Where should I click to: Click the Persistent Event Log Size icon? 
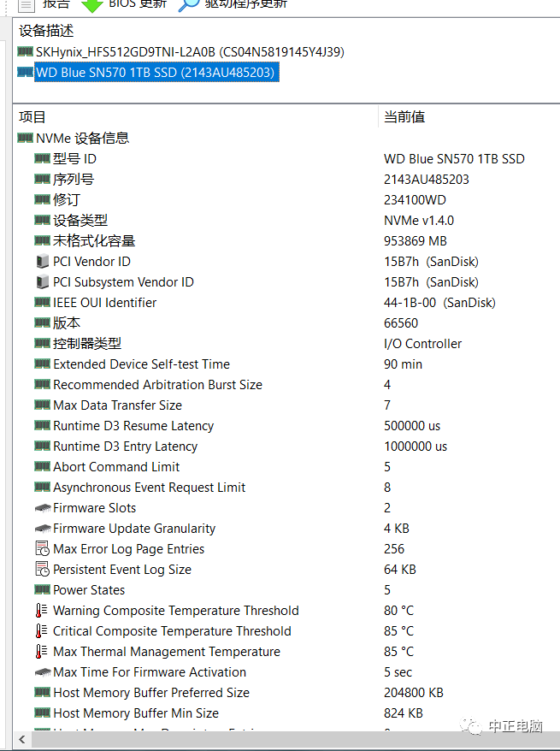coord(43,570)
